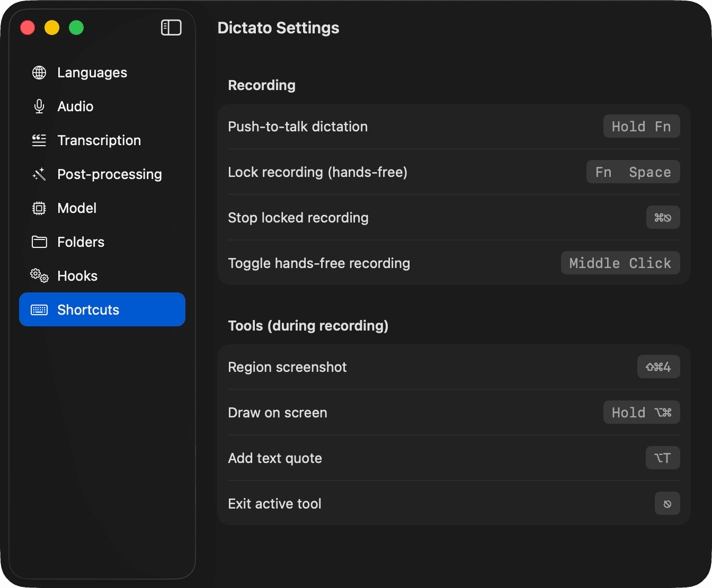The width and height of the screenshot is (712, 588).
Task: Change the Stop locked recording shortcut
Action: coord(663,217)
